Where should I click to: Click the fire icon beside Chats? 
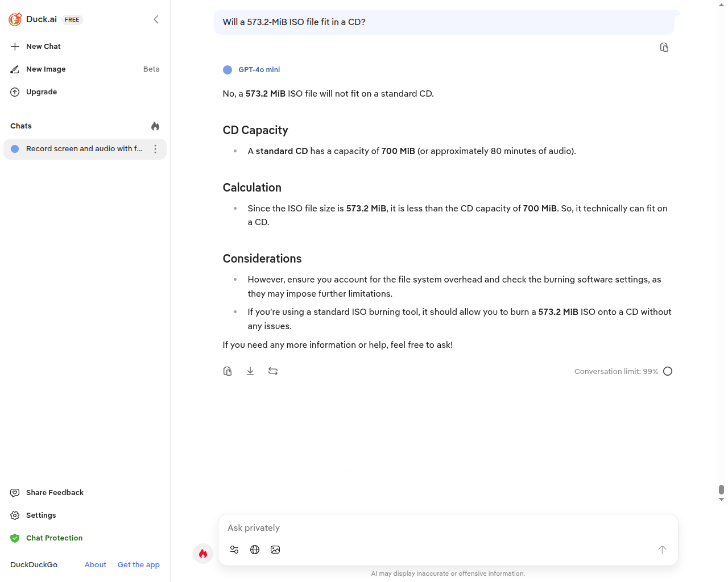(155, 126)
